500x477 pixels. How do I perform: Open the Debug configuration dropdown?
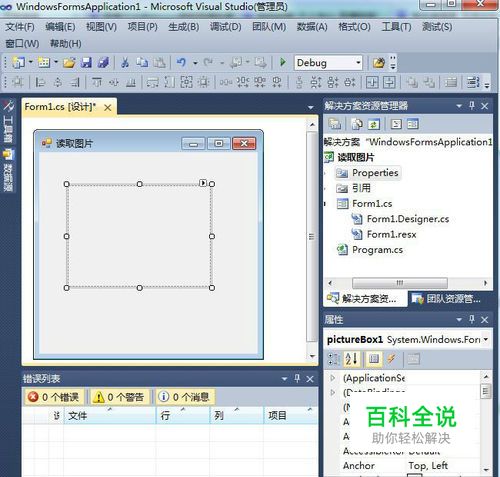[x=358, y=63]
